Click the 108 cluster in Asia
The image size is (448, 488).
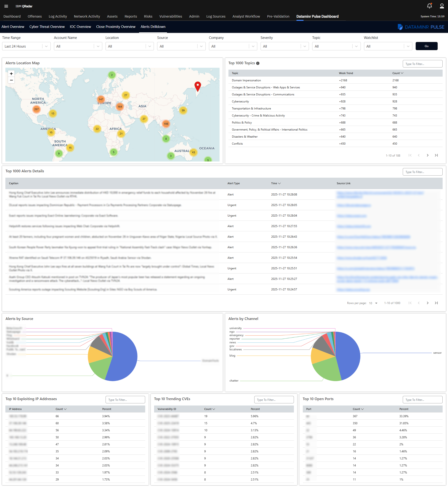click(x=166, y=124)
